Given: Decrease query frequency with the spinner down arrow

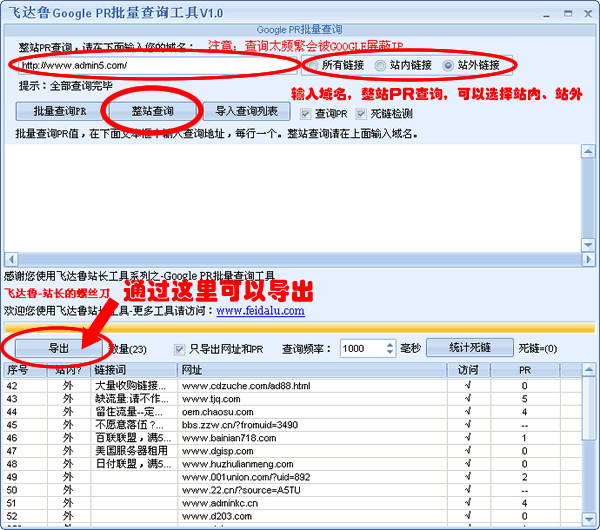Looking at the screenshot, I should [x=390, y=352].
